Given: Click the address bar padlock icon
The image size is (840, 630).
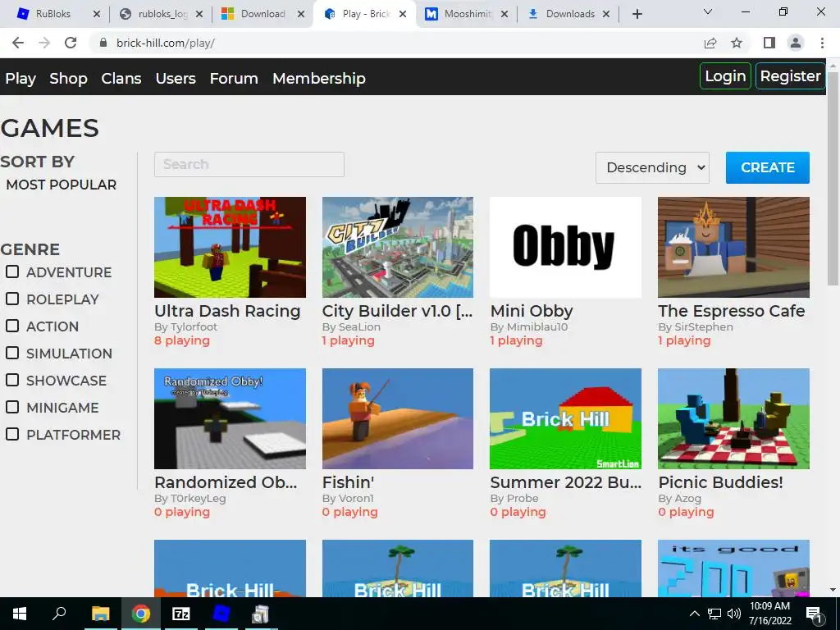Looking at the screenshot, I should [103, 43].
